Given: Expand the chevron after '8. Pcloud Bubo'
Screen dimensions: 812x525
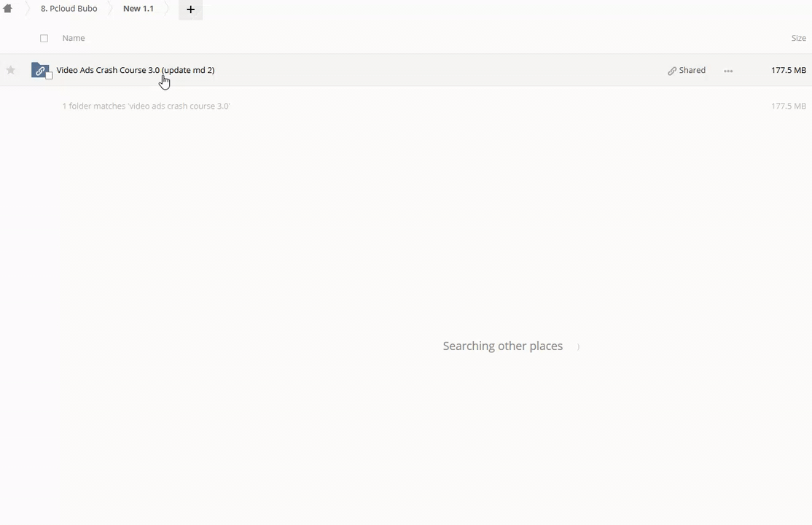Looking at the screenshot, I should (110, 9).
